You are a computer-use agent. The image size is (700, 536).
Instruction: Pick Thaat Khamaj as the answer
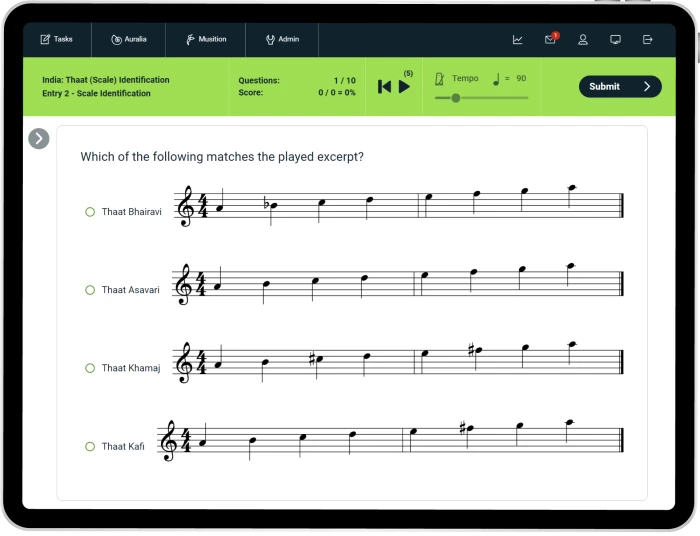90,368
